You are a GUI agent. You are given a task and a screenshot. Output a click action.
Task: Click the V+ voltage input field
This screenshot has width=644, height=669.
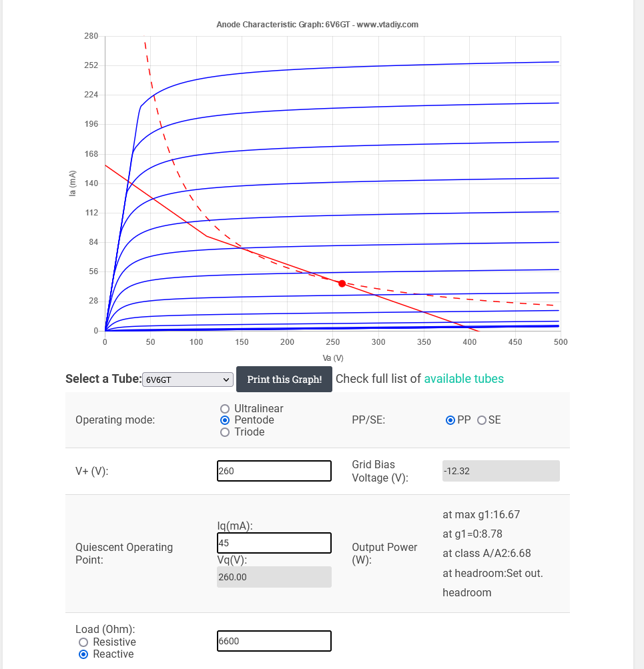point(274,471)
